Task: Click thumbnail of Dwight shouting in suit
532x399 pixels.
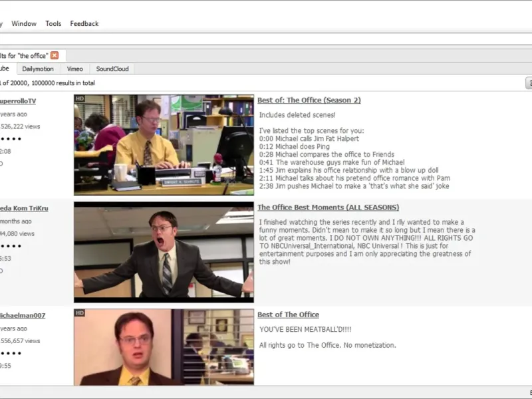Action: coord(164,252)
